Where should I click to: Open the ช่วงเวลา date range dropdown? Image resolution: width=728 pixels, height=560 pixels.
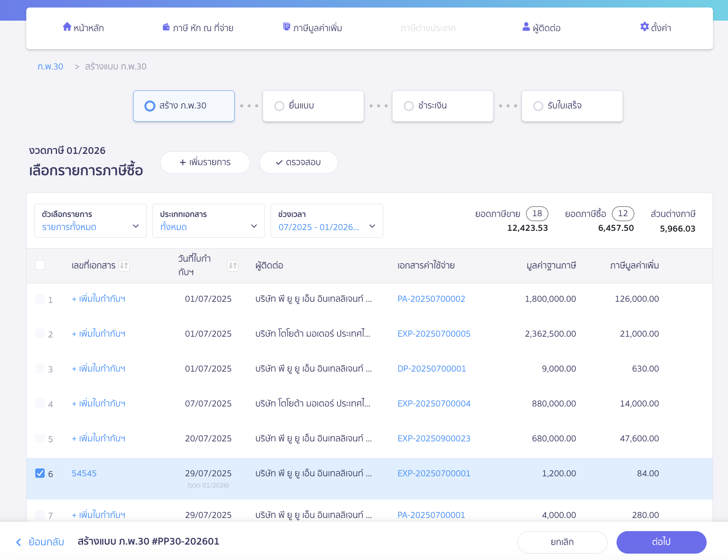pyautogui.click(x=327, y=221)
